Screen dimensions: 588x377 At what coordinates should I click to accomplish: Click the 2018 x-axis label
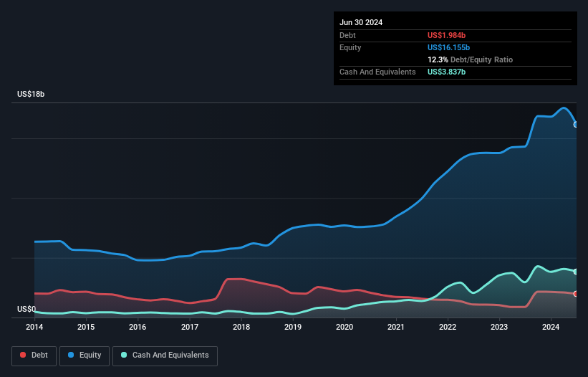pos(241,327)
